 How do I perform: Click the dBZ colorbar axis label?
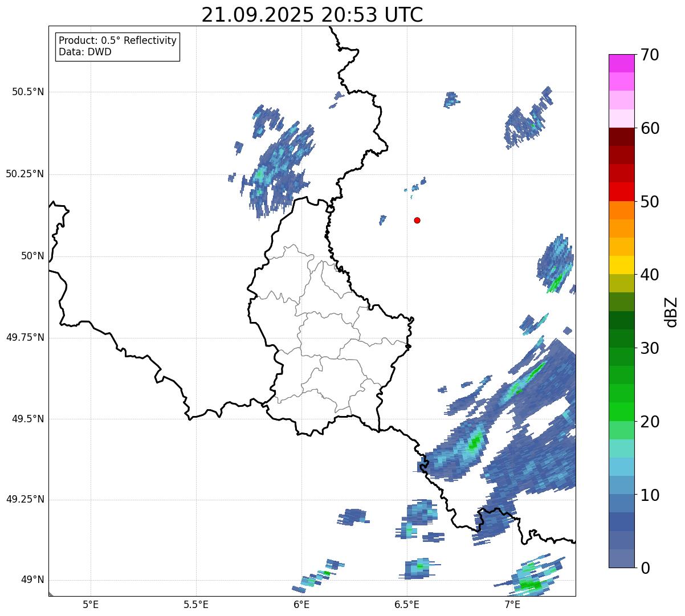point(671,311)
